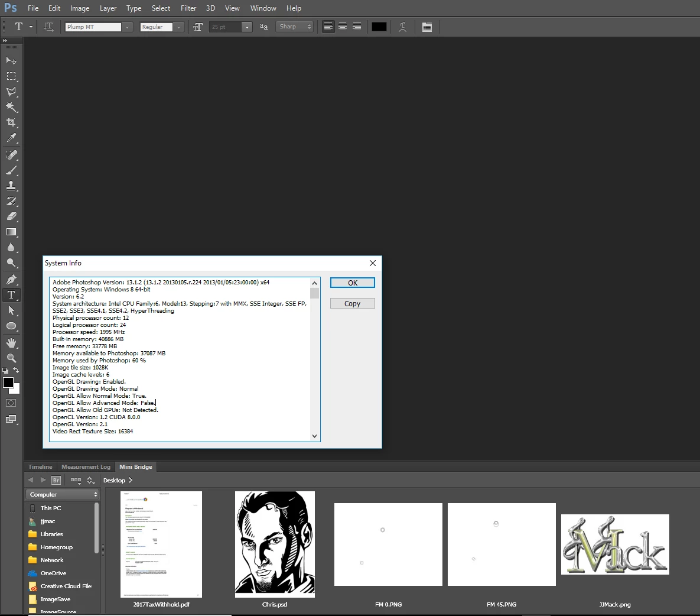The width and height of the screenshot is (700, 616).
Task: Select the Zoom tool
Action: 11,358
